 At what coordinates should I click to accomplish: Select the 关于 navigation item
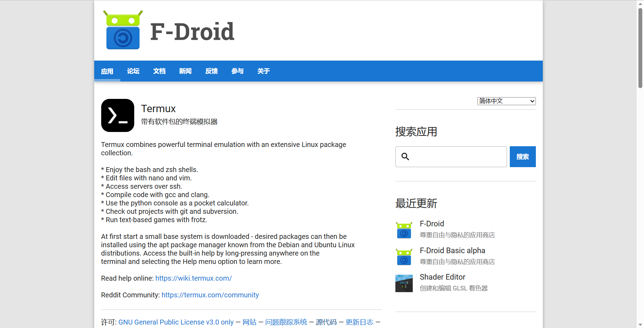tap(263, 71)
